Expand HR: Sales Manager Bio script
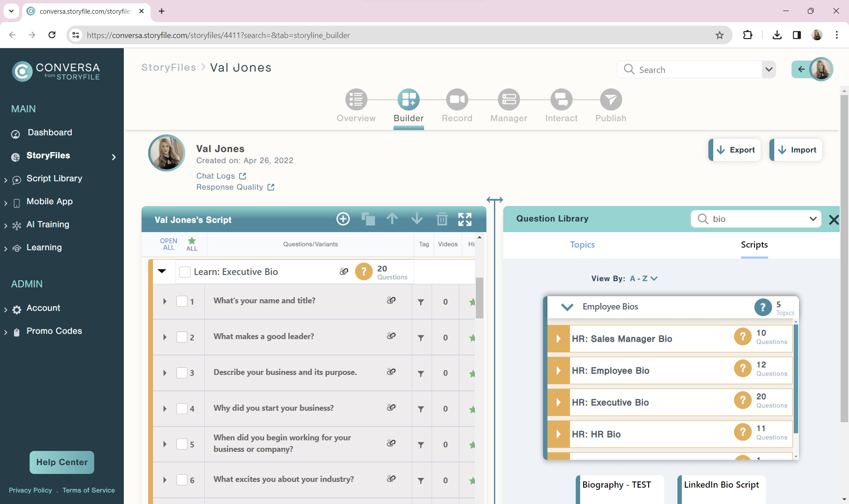The width and height of the screenshot is (849, 504). (x=558, y=339)
